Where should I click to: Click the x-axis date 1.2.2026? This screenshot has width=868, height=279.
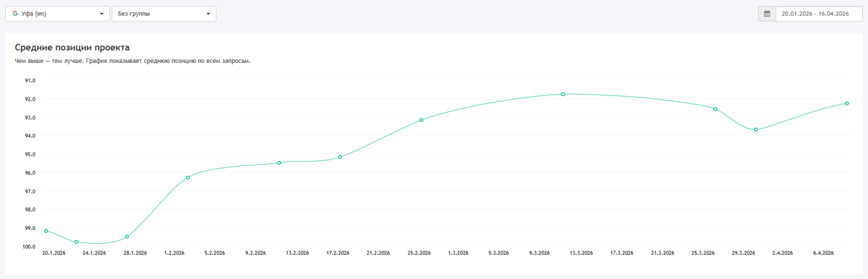coord(175,253)
